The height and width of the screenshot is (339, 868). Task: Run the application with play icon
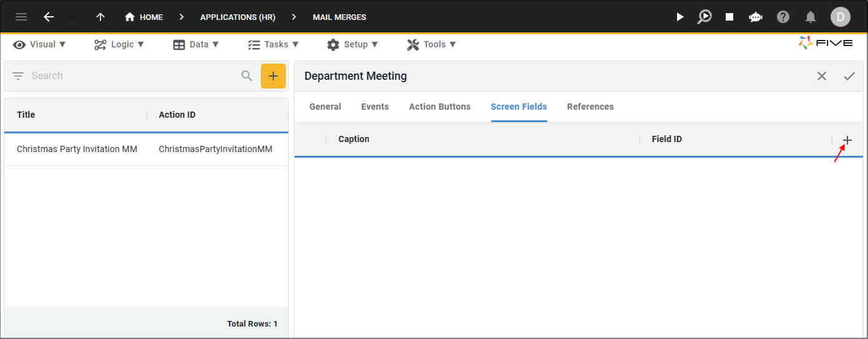tap(680, 17)
